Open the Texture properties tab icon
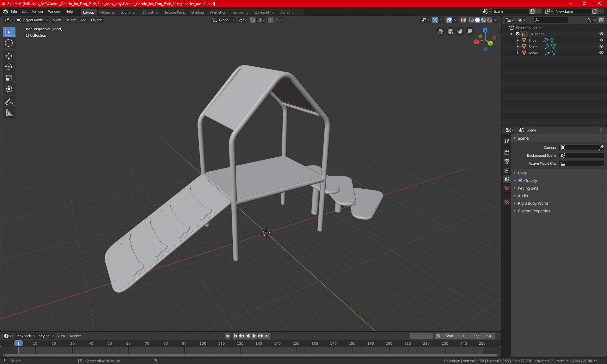 coord(507,202)
